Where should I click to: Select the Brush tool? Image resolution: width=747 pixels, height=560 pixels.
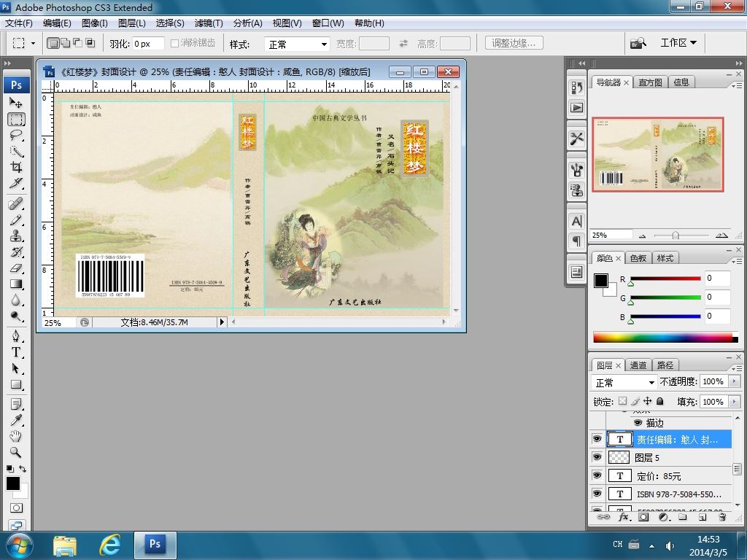point(16,220)
